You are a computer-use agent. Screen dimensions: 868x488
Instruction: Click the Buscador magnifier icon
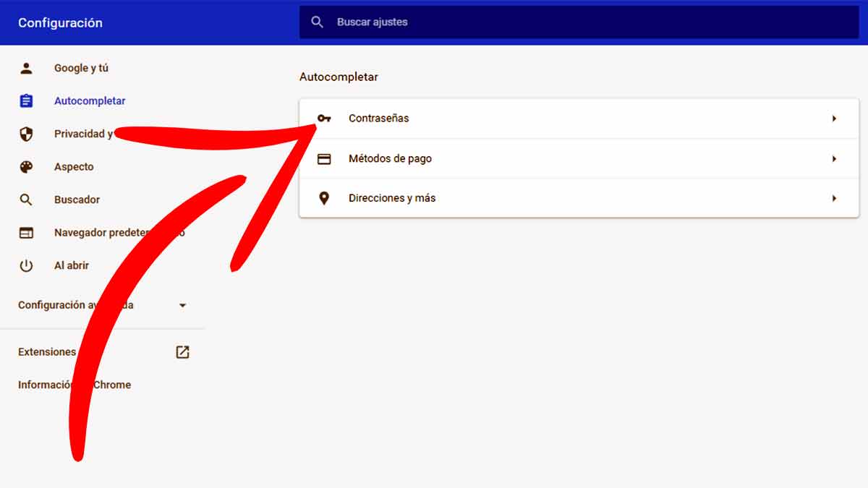pos(27,199)
